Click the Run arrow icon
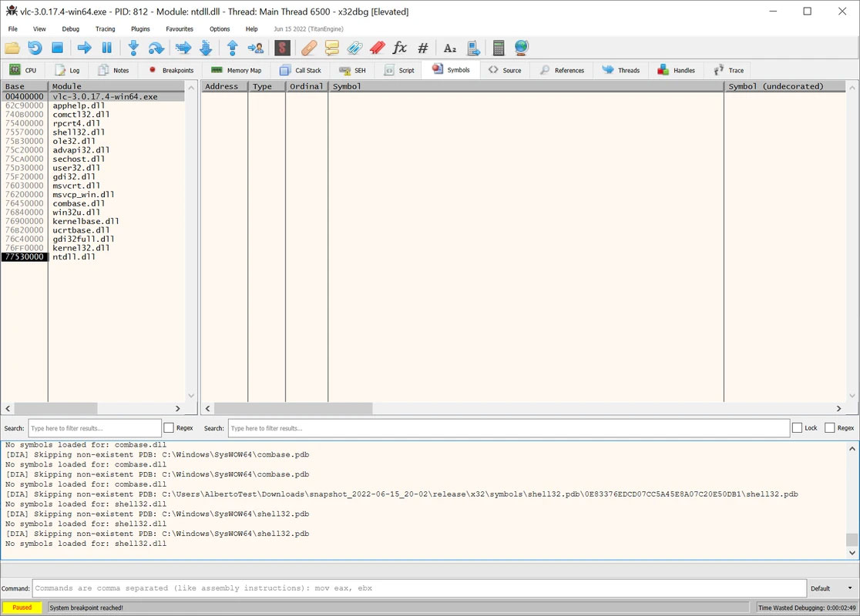The image size is (860, 616). (x=85, y=49)
